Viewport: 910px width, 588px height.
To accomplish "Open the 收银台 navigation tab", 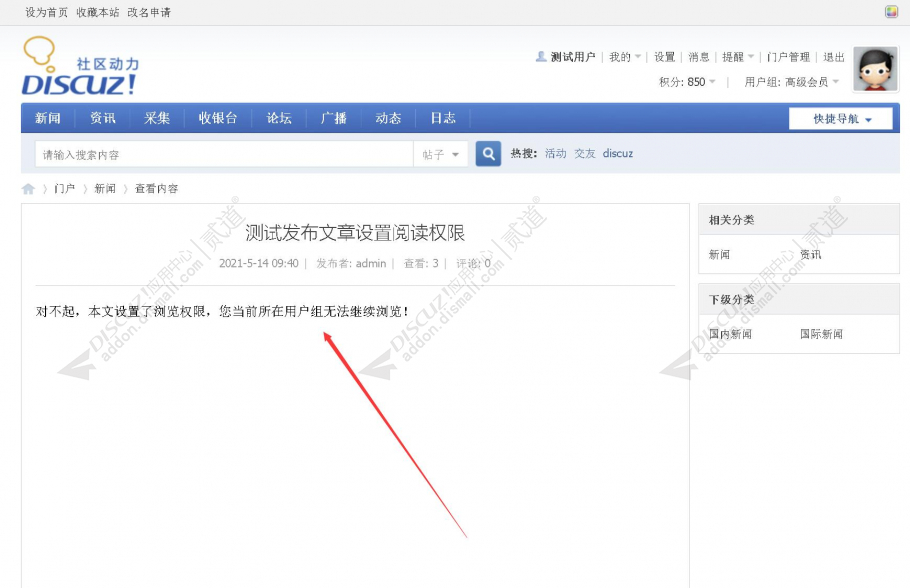I will point(218,118).
